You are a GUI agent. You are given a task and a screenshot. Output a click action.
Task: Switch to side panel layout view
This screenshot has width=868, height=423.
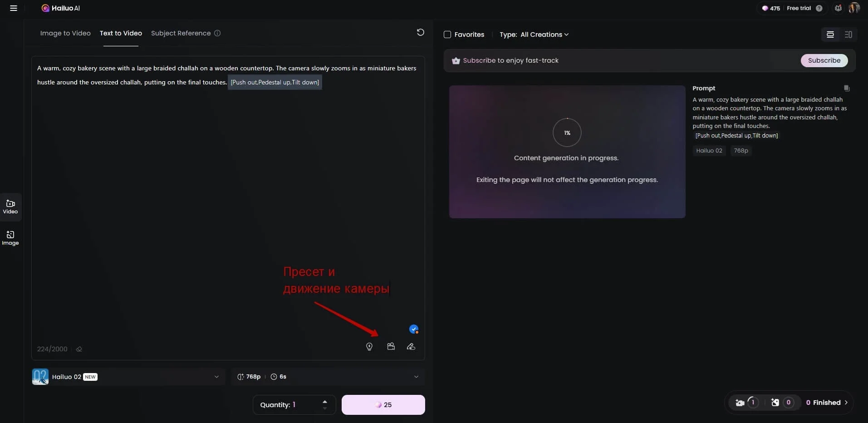pyautogui.click(x=848, y=34)
